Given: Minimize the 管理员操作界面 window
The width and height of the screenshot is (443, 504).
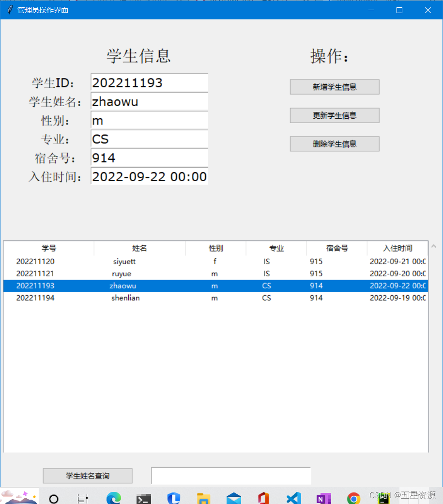Looking at the screenshot, I should pyautogui.click(x=371, y=10).
